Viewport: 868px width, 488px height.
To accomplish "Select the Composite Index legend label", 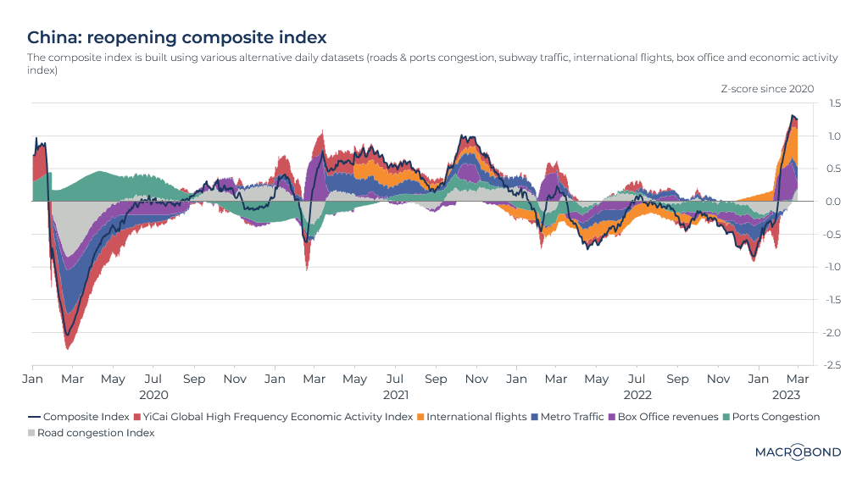I will pyautogui.click(x=86, y=417).
